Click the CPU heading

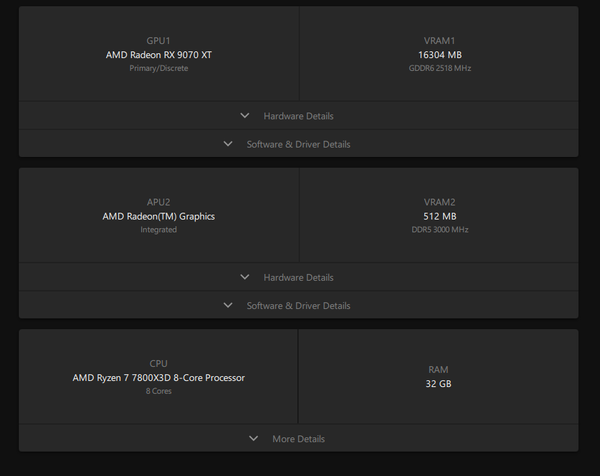(x=158, y=364)
